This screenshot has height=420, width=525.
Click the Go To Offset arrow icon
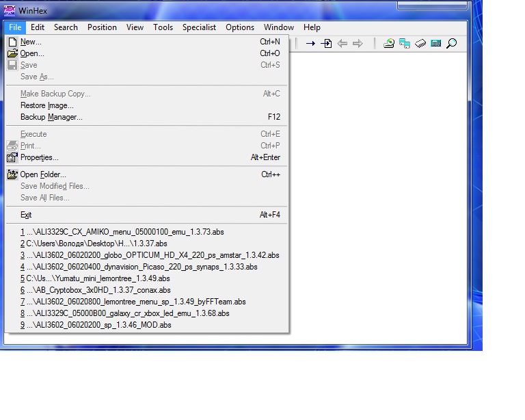point(310,44)
